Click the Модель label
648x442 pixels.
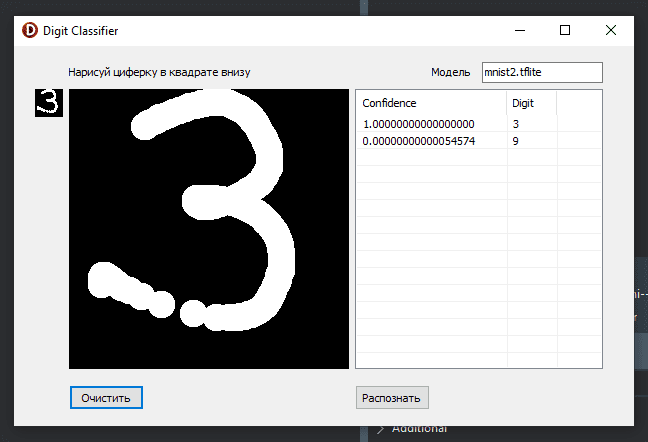tap(450, 72)
